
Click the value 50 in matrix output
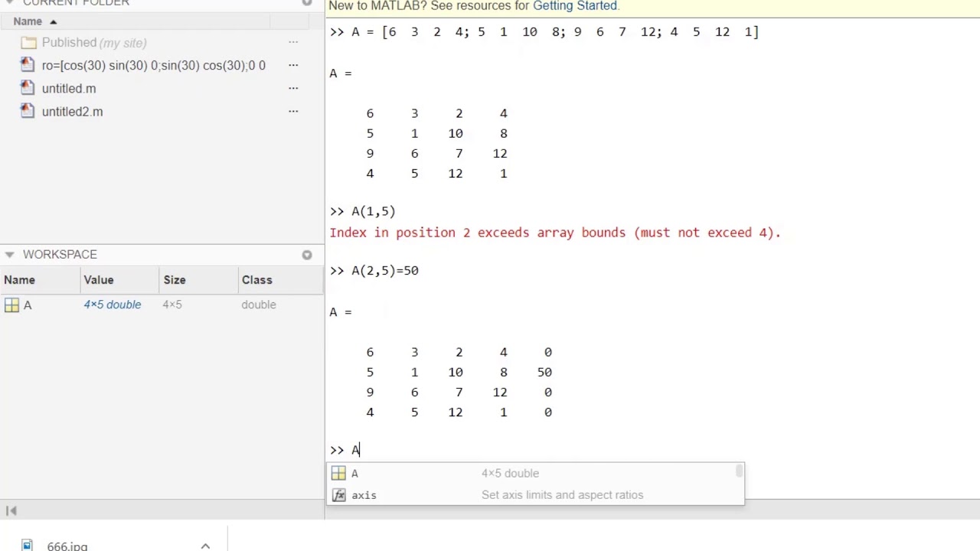click(544, 372)
